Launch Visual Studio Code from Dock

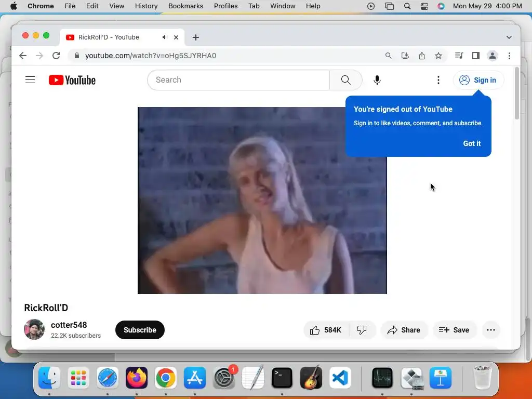pyautogui.click(x=340, y=378)
